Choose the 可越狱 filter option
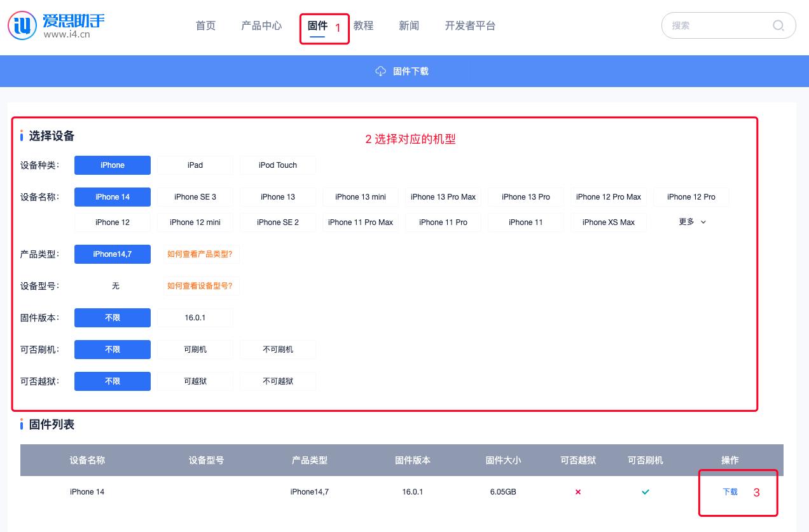The image size is (809, 532). (195, 381)
